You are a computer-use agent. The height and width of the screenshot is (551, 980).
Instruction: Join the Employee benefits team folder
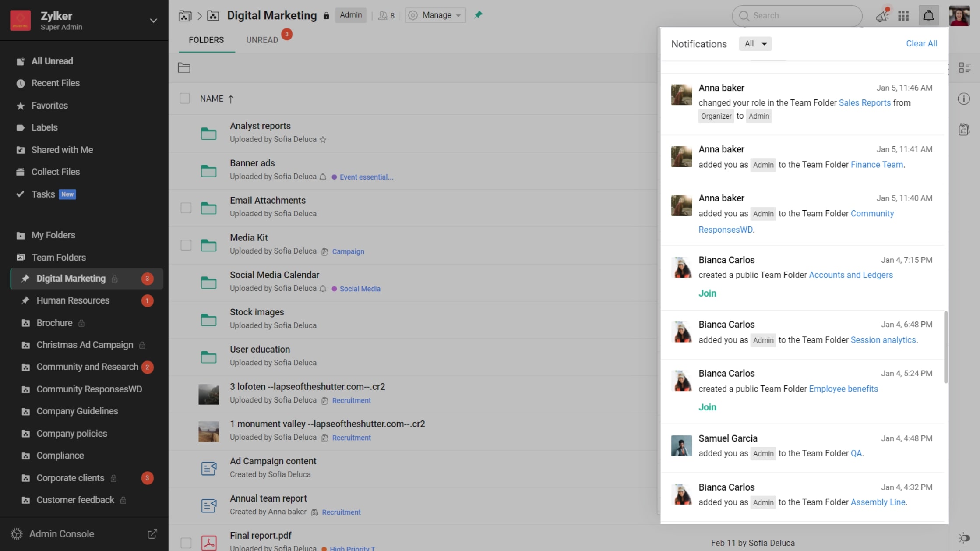coord(707,407)
